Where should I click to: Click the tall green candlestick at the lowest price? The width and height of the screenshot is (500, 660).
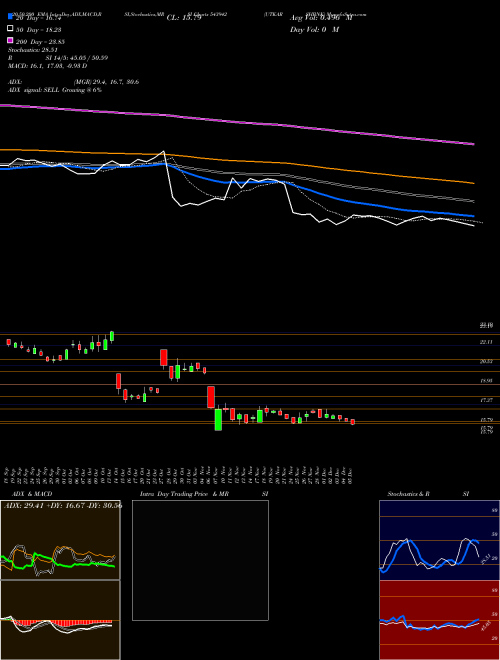click(218, 419)
